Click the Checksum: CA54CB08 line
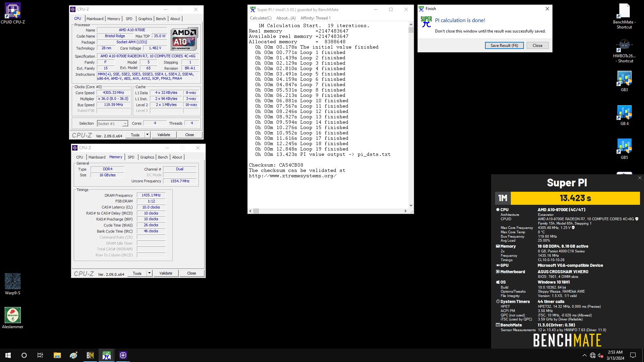This screenshot has height=362, width=644. pyautogui.click(x=276, y=165)
